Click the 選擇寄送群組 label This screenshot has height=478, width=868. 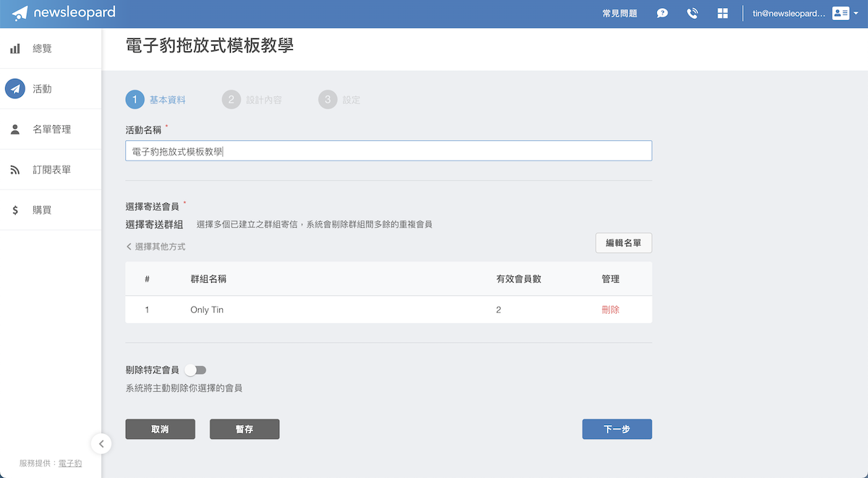point(154,224)
